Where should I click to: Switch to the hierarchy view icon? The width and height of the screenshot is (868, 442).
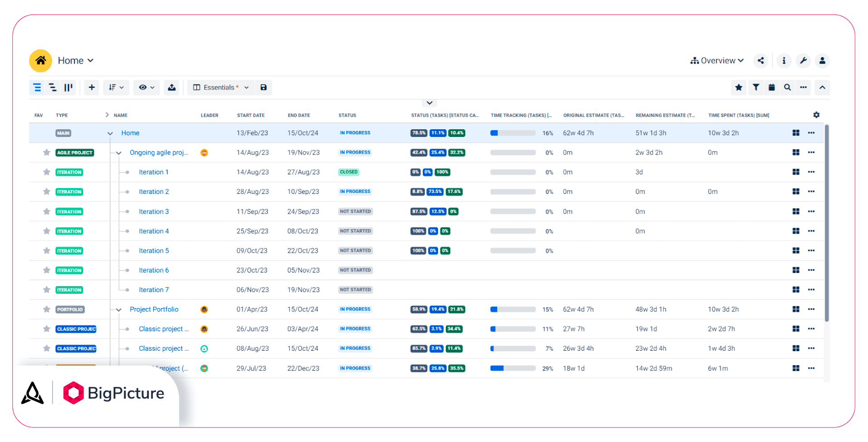coord(53,87)
